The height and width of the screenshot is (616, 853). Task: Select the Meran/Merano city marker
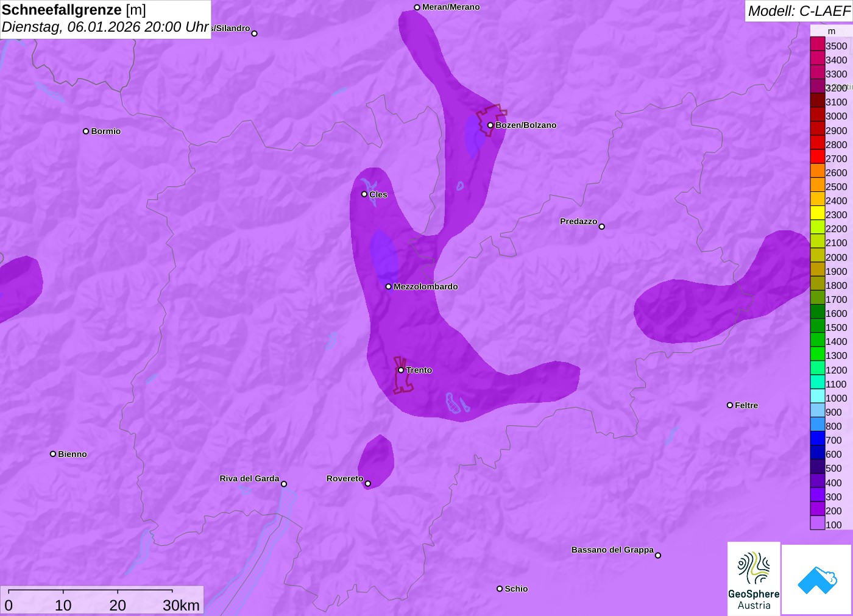pos(417,7)
